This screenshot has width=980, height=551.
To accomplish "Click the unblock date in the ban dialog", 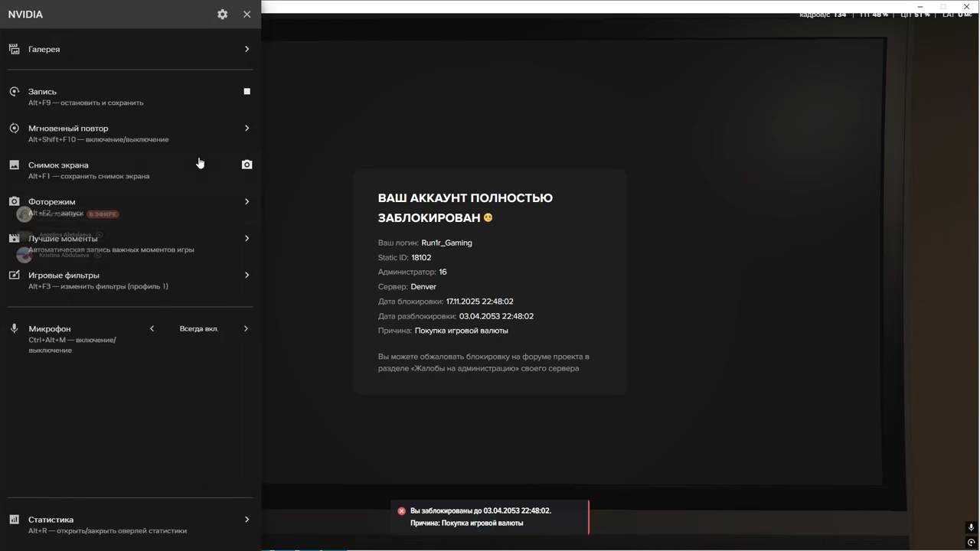I will point(496,316).
